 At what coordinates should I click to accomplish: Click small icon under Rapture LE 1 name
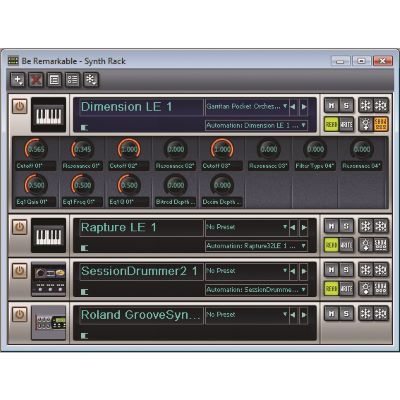click(x=84, y=248)
